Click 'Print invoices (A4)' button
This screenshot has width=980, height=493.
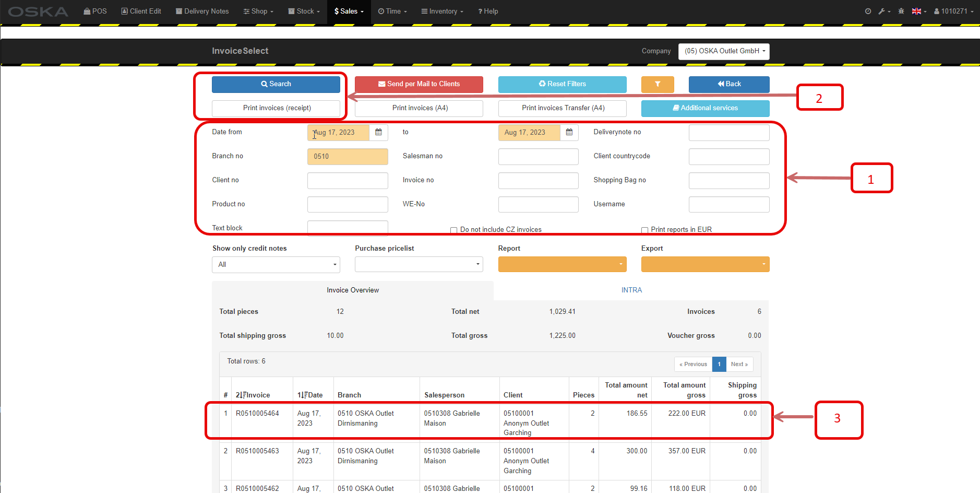(x=419, y=108)
